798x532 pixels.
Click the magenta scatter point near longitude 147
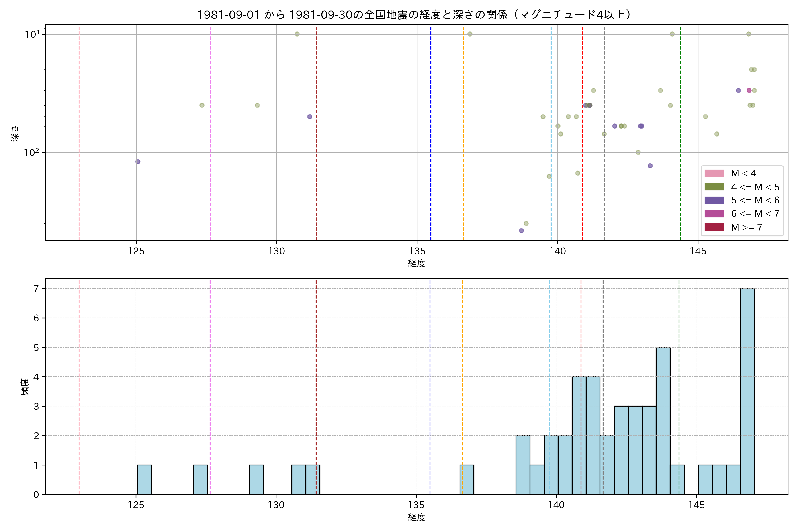click(x=749, y=91)
